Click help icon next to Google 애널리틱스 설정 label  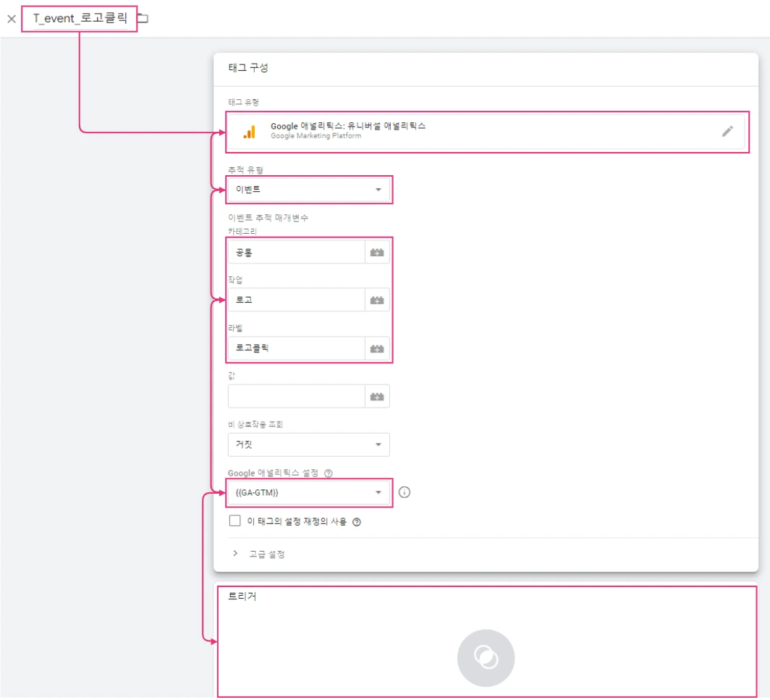click(329, 473)
